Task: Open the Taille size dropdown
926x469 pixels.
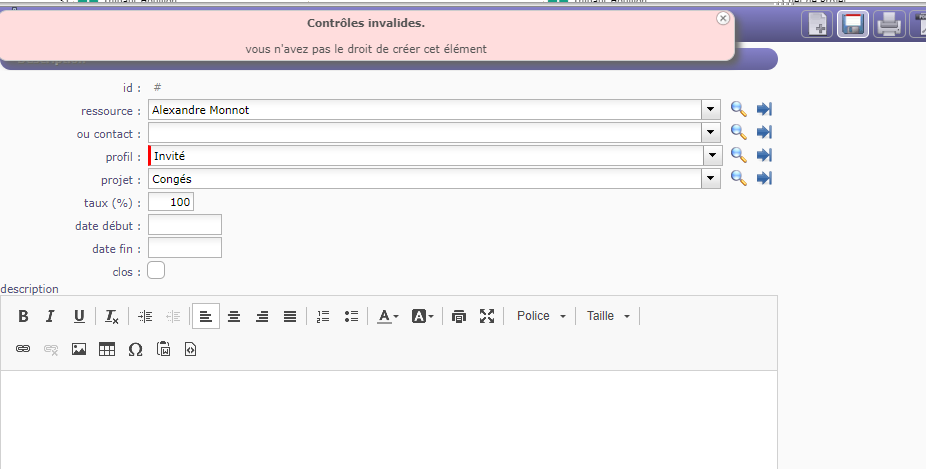Action: pyautogui.click(x=608, y=316)
